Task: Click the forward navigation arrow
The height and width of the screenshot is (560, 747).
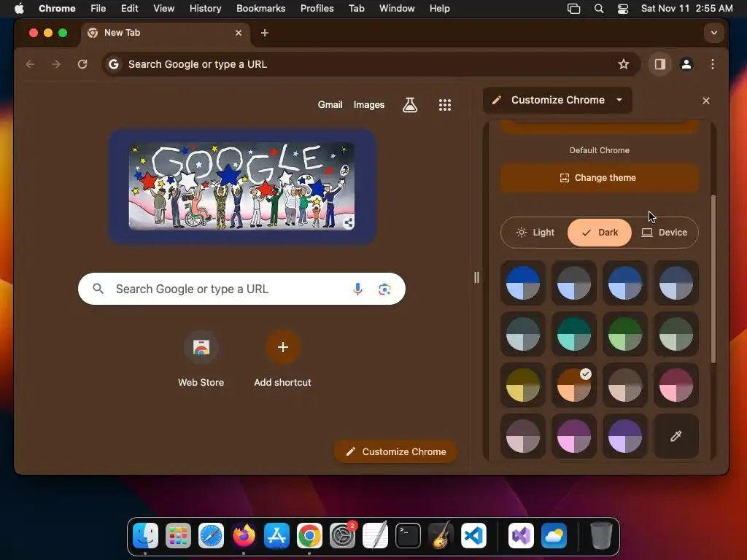Action: tap(56, 64)
